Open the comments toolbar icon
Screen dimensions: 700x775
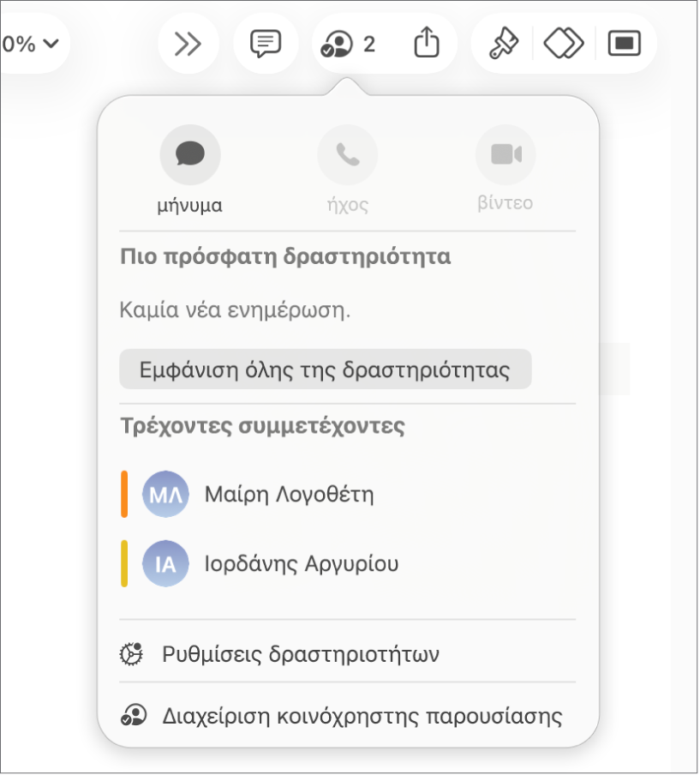[x=266, y=44]
